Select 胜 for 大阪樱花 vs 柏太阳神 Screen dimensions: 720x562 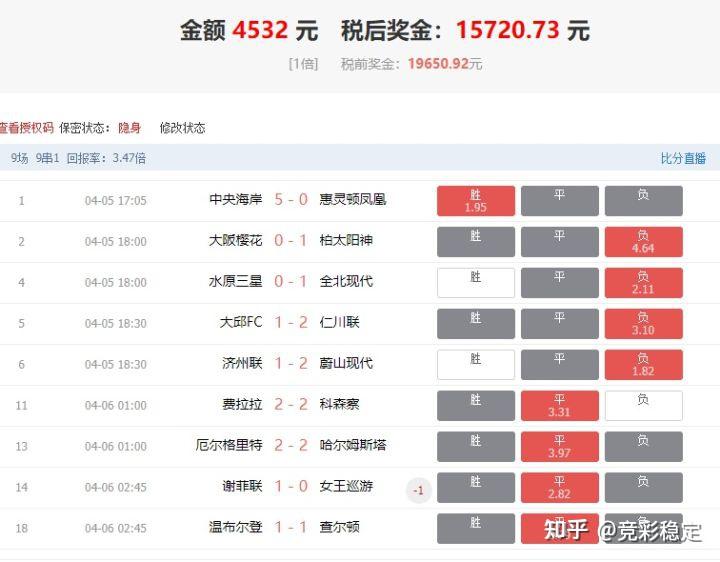(476, 242)
